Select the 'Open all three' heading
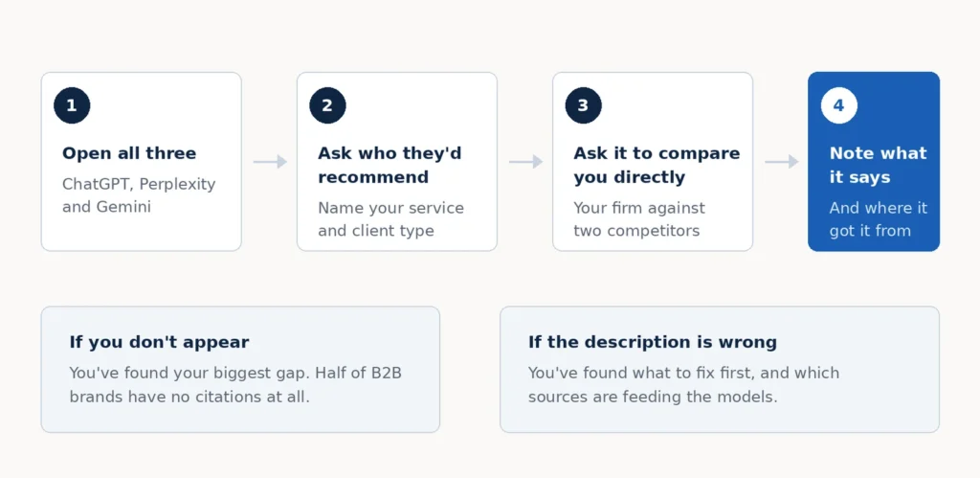The height and width of the screenshot is (478, 980). tap(129, 153)
